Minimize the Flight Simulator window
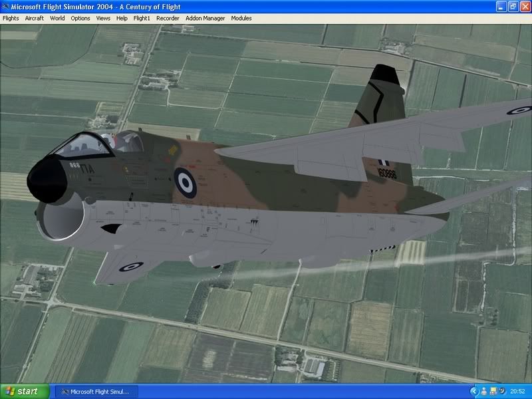Image resolution: width=532 pixels, height=399 pixels. [501, 7]
